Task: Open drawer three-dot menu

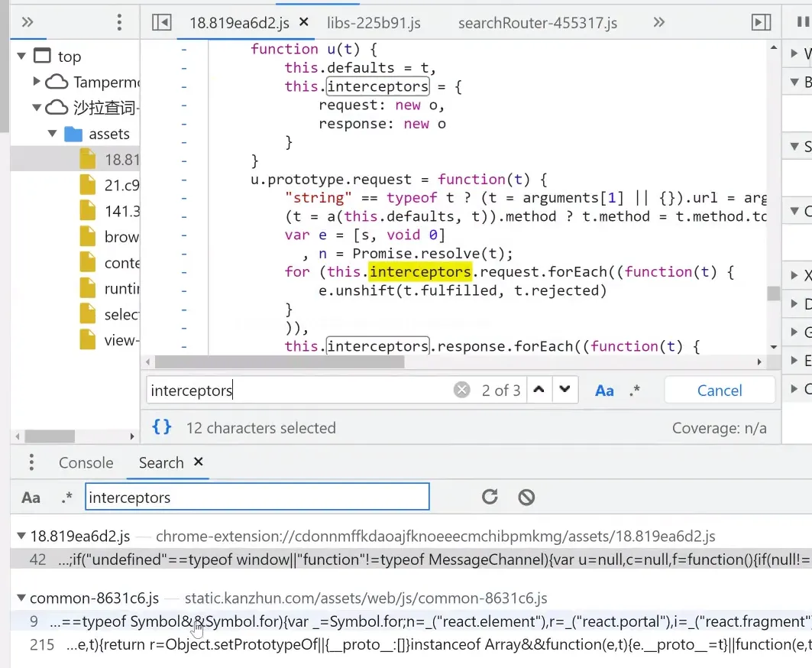Action: (31, 462)
